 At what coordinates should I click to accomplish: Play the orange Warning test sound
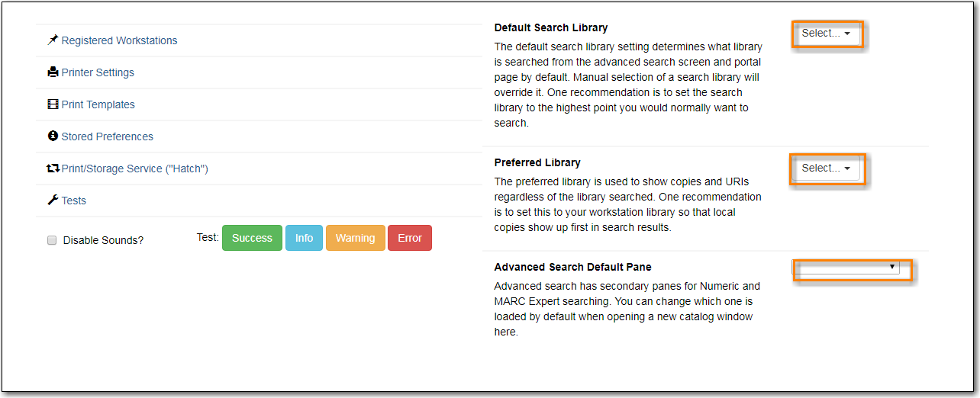(x=355, y=238)
